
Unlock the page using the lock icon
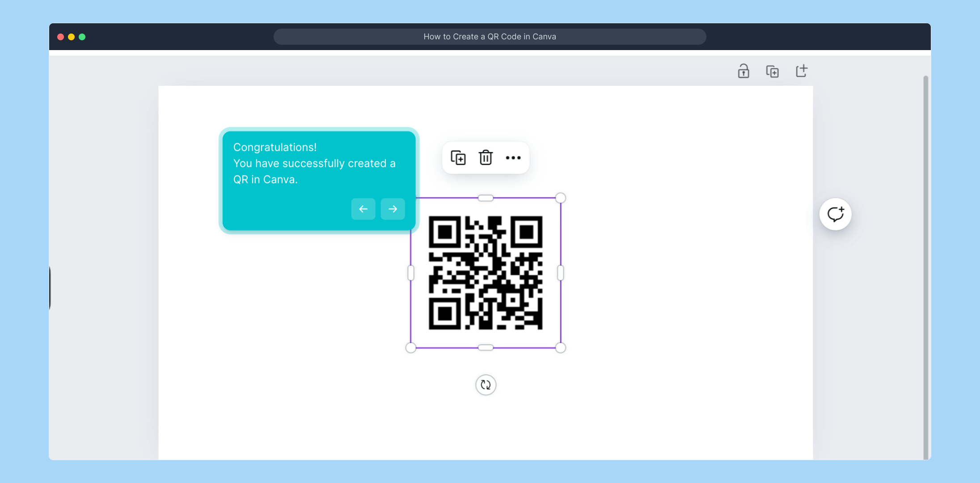pos(743,71)
